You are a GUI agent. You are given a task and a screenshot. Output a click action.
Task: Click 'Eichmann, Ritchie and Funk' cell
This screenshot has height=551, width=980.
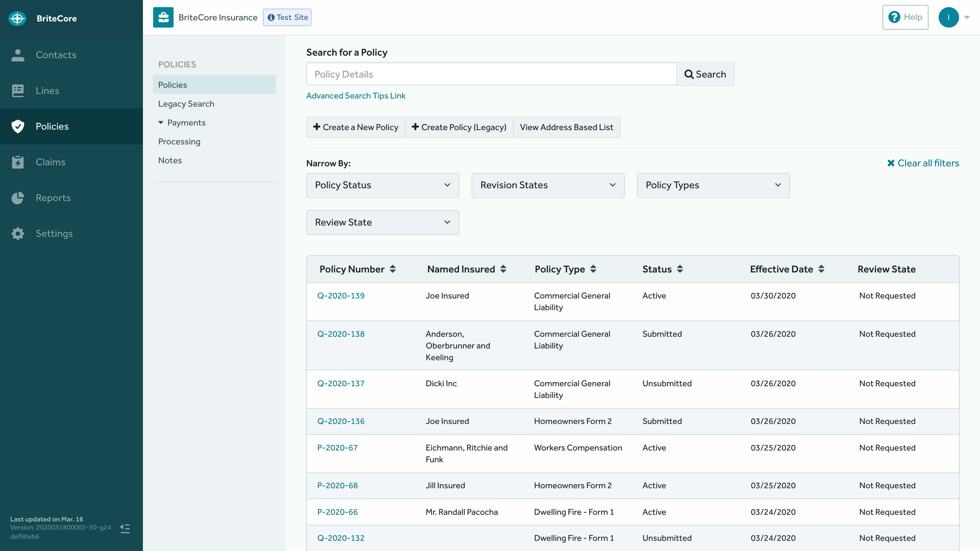pos(467,454)
